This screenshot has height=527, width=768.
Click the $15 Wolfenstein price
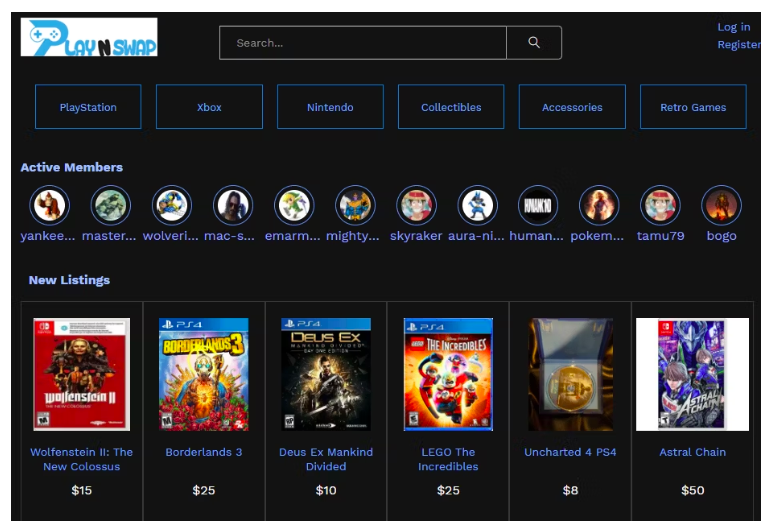click(81, 490)
